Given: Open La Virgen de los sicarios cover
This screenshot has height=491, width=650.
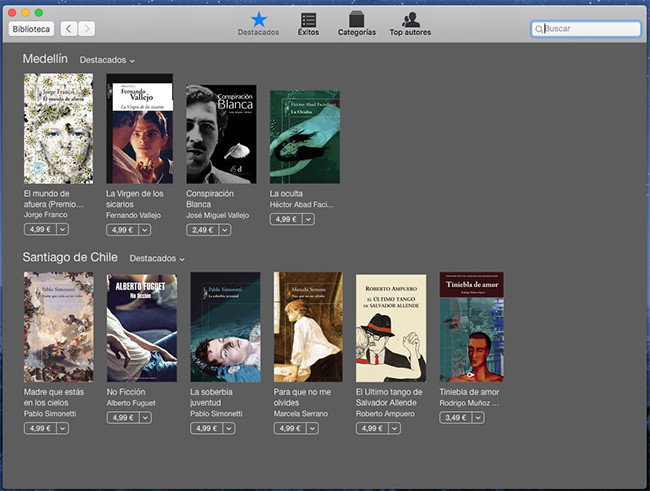Looking at the screenshot, I should (139, 129).
